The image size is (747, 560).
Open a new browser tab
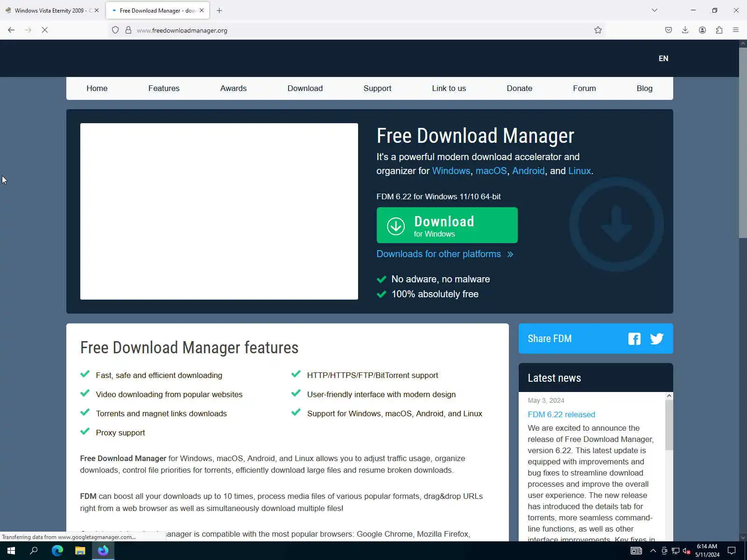219,10
